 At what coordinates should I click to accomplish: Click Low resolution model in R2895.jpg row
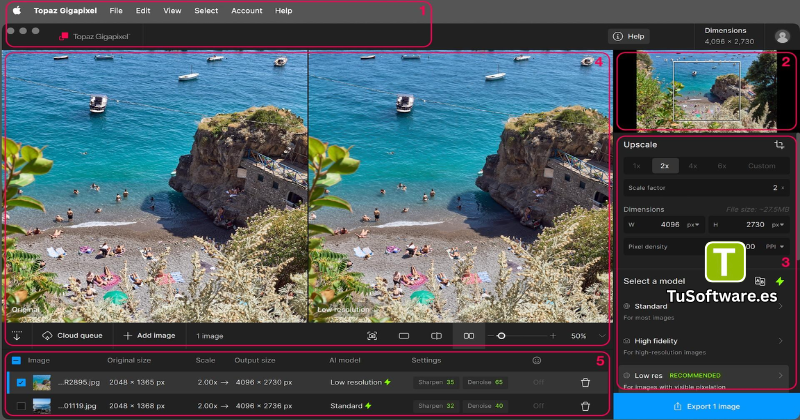tap(360, 382)
